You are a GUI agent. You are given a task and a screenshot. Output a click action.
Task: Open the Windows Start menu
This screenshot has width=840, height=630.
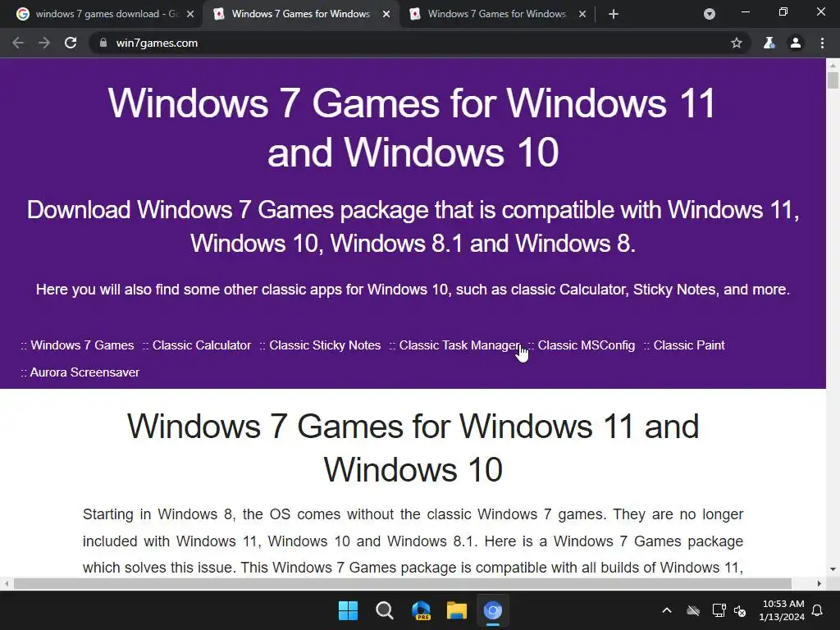(348, 610)
